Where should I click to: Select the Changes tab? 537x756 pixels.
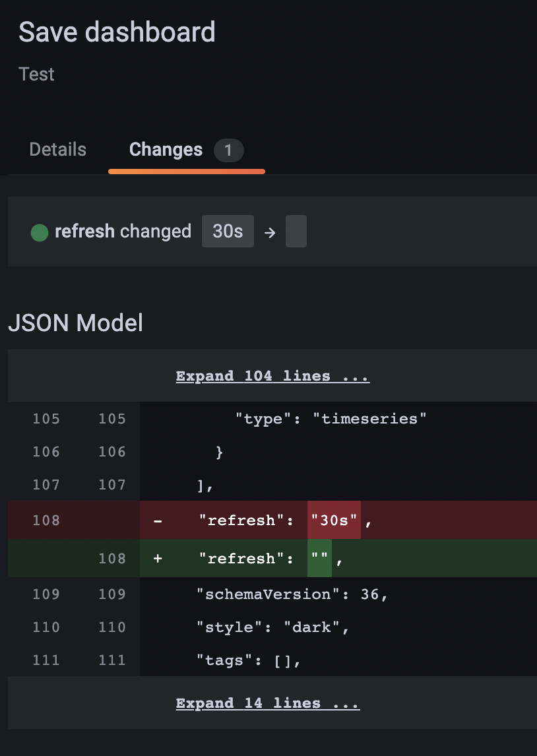[166, 150]
